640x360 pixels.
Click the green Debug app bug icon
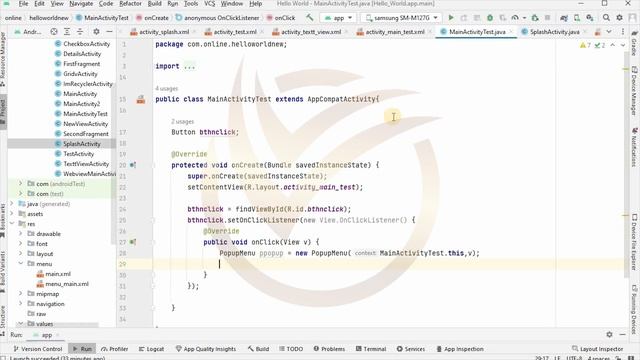(x=490, y=18)
